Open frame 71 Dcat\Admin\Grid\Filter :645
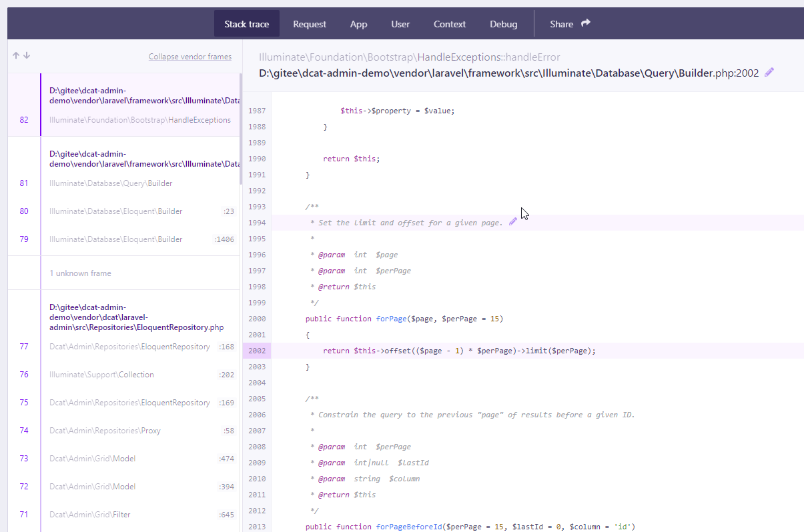The height and width of the screenshot is (532, 804). click(x=140, y=514)
